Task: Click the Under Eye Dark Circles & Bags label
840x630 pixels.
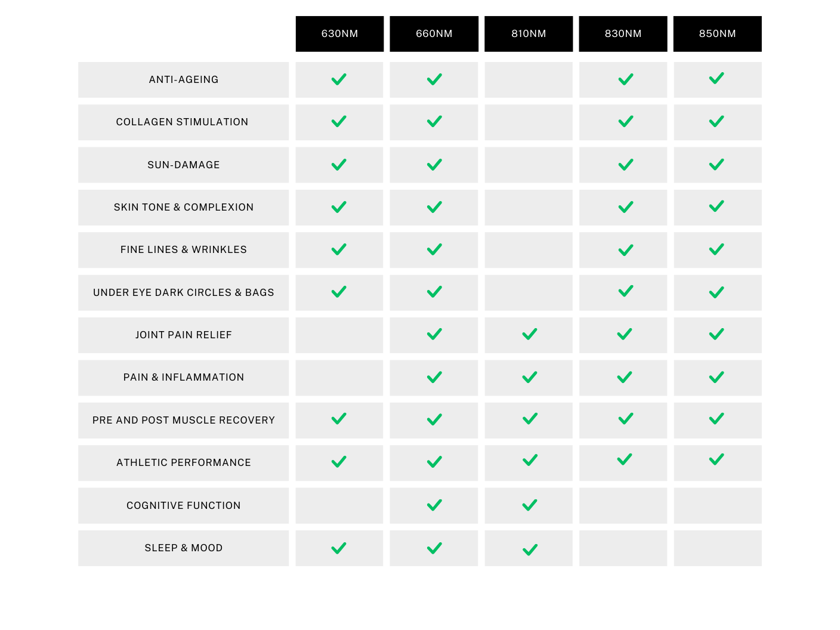Action: [183, 292]
